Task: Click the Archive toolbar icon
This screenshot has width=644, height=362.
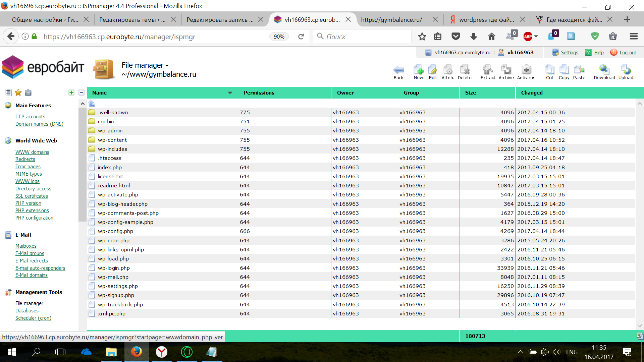Action: pyautogui.click(x=506, y=72)
